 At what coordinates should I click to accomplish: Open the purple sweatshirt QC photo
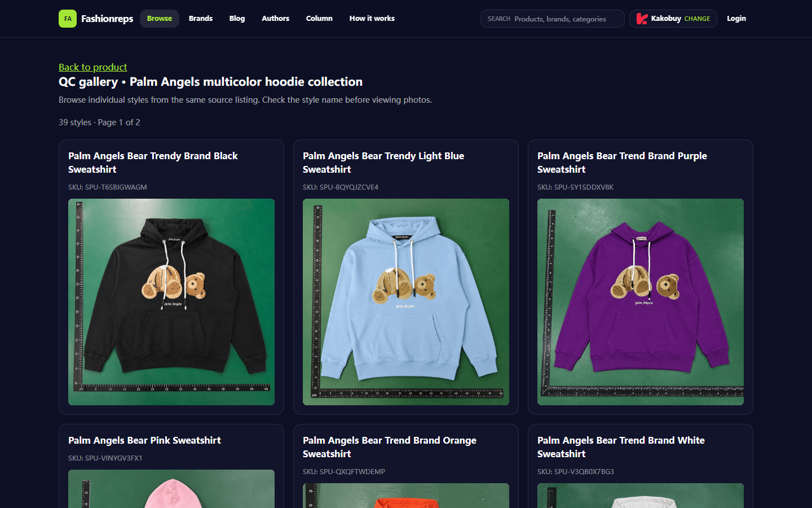641,302
